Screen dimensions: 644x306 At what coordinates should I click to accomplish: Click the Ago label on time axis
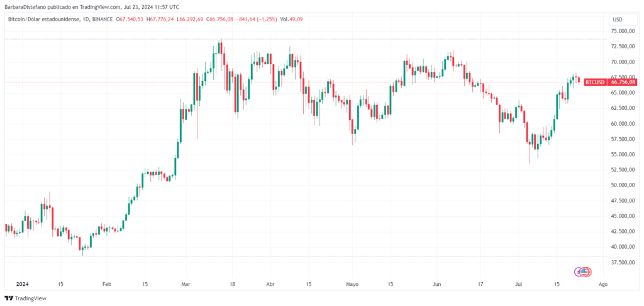pyautogui.click(x=603, y=284)
